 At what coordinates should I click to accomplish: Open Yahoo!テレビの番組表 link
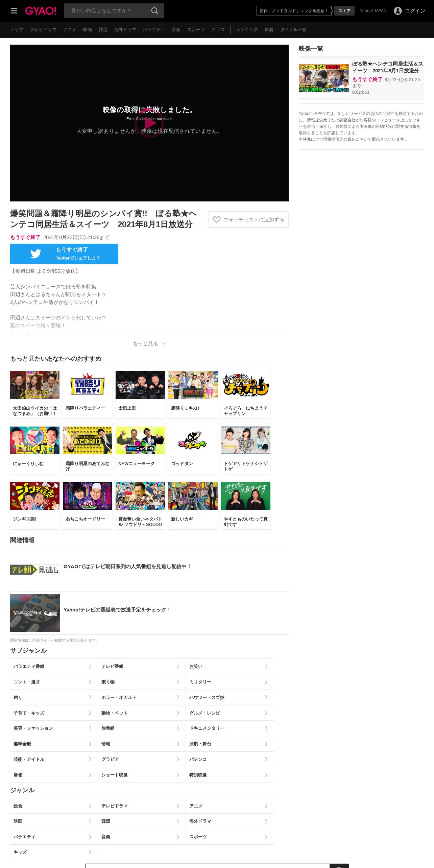(117, 610)
